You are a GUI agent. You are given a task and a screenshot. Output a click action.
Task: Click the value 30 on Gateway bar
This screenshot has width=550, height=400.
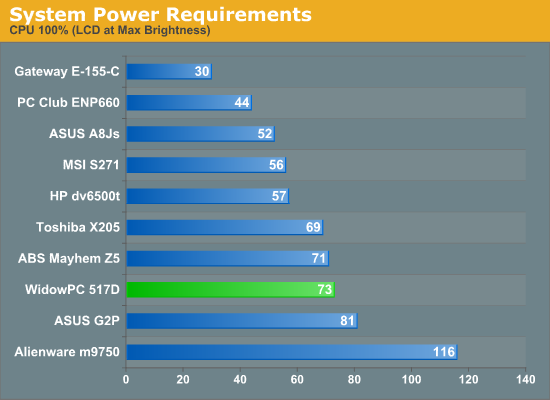pyautogui.click(x=202, y=72)
